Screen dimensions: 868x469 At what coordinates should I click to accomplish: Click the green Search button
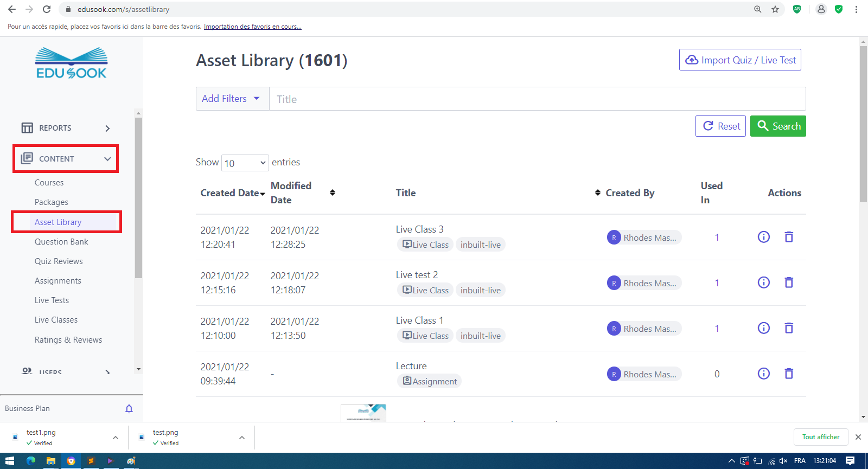tap(778, 126)
